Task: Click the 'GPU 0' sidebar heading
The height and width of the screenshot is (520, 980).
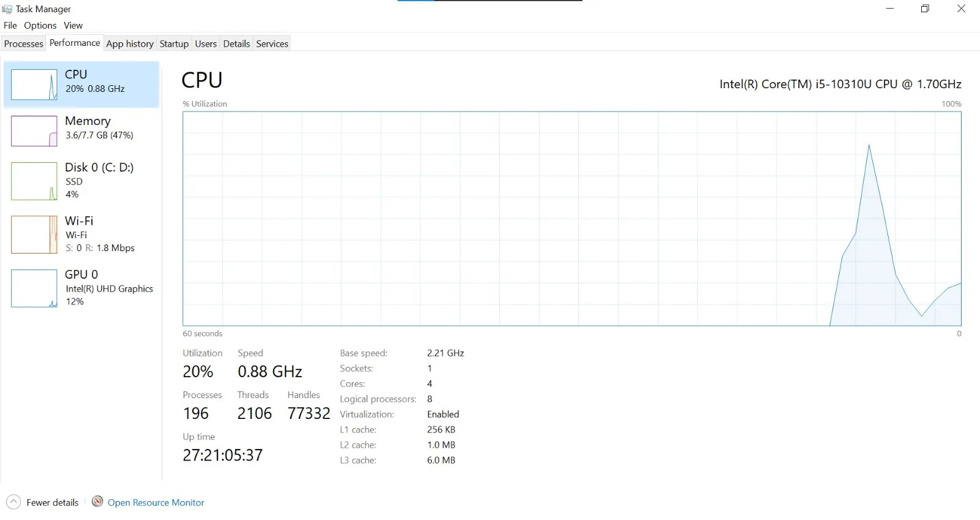Action: coord(81,274)
